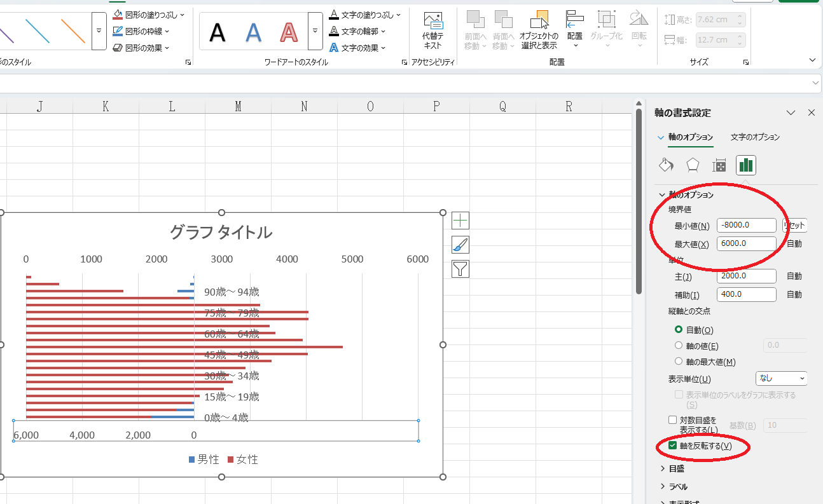
Task: Collapse the 軸のオプション section header
Action: [686, 194]
